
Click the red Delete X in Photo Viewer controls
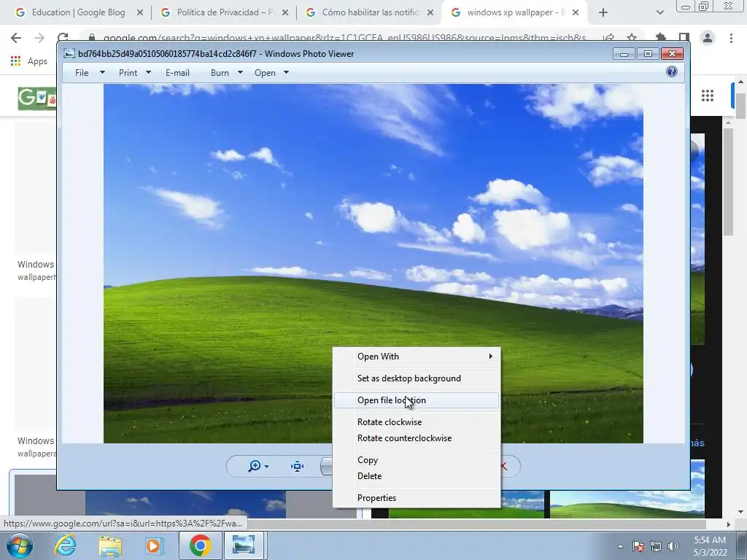(x=504, y=466)
